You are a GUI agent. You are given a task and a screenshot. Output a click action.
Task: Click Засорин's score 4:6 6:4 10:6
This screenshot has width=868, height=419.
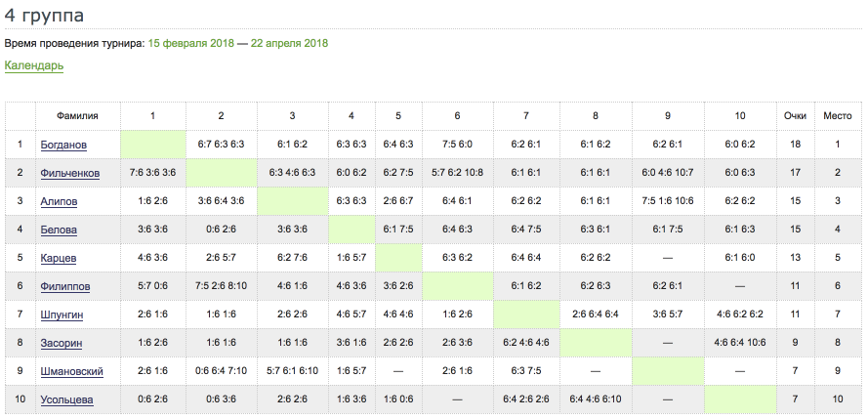[740, 343]
